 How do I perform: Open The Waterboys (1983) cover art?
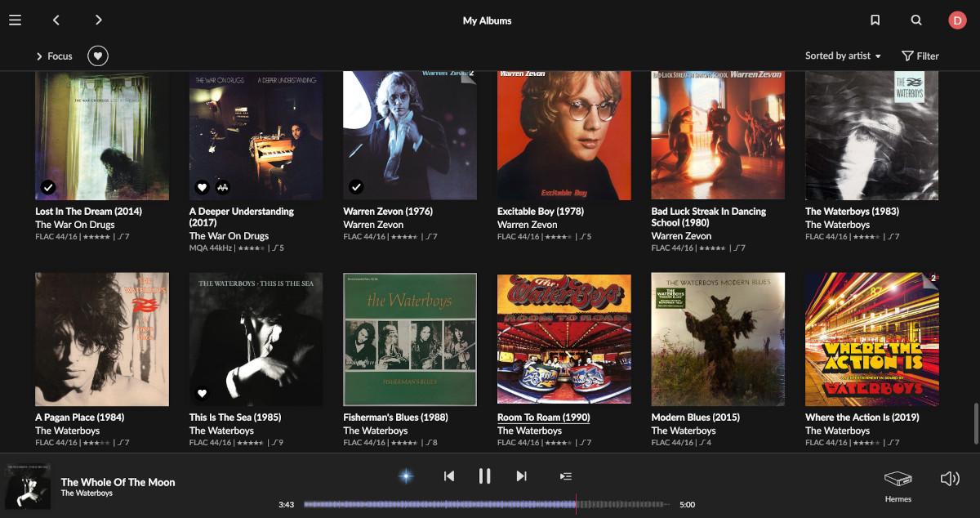tap(872, 136)
